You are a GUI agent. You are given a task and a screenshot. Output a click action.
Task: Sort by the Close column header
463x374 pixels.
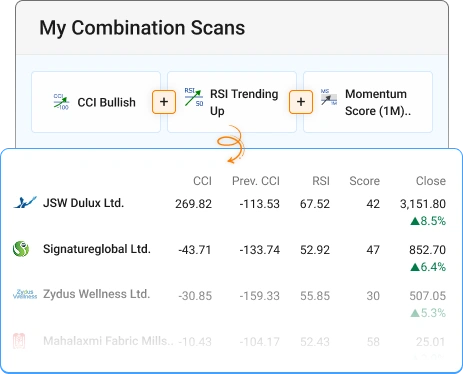[x=431, y=181]
